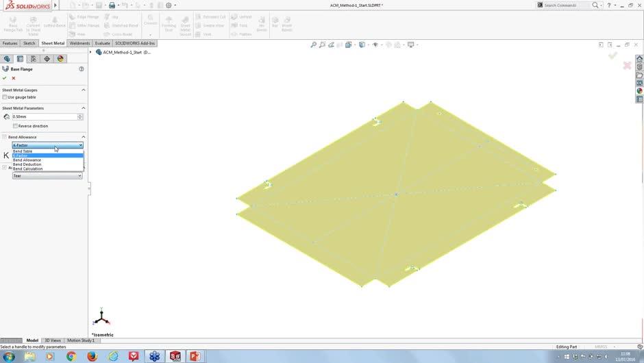Expand the SOLIDWORKS menu arrow

coord(55,5)
